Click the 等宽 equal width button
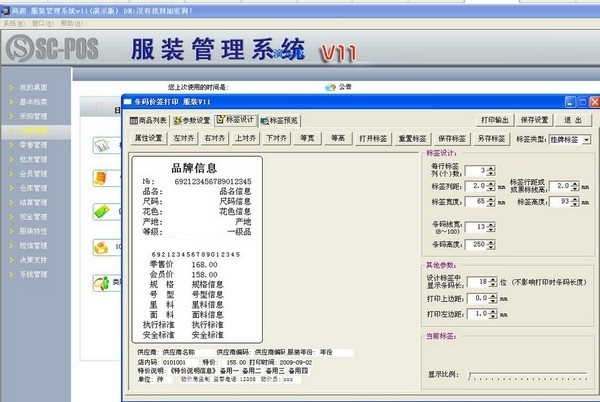 point(307,138)
